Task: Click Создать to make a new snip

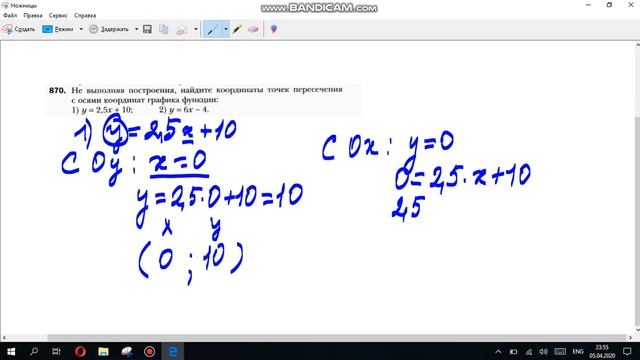Action: pos(19,29)
